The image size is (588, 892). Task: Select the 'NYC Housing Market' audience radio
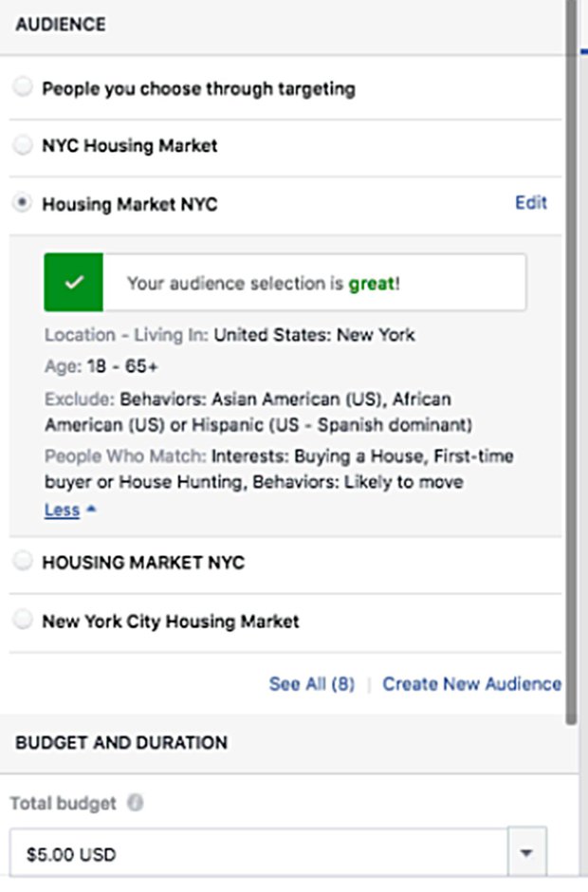(x=23, y=145)
